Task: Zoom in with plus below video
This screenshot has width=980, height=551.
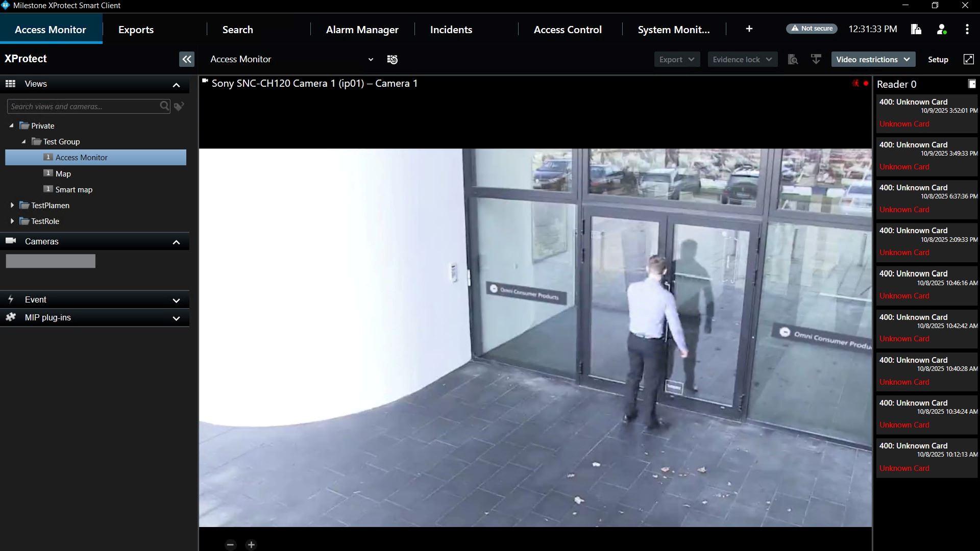Action: (251, 544)
